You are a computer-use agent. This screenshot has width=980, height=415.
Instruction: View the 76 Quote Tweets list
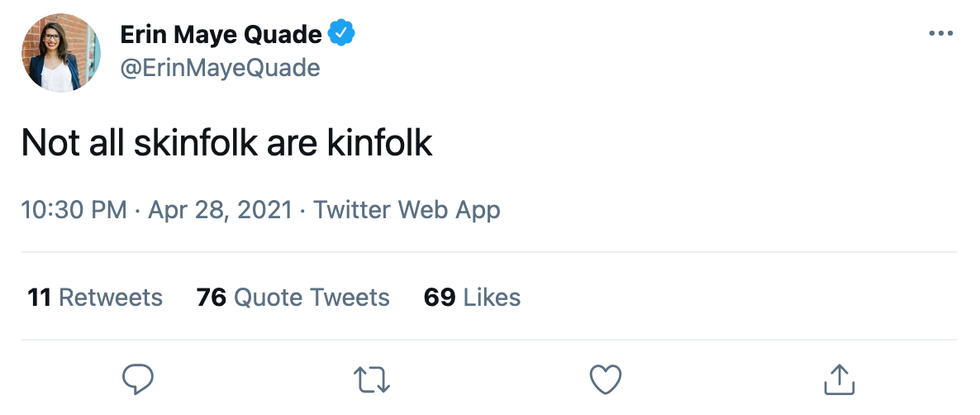293,297
